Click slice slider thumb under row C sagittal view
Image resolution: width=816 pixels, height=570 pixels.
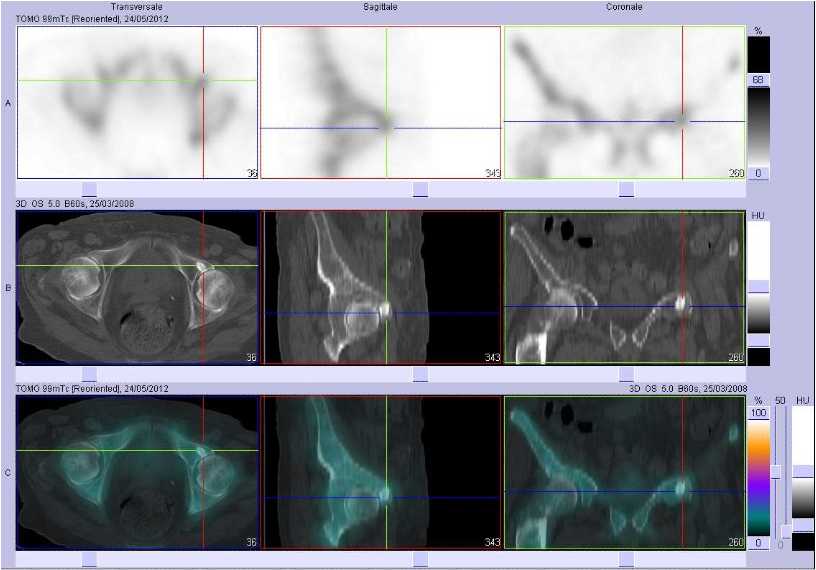(x=420, y=560)
